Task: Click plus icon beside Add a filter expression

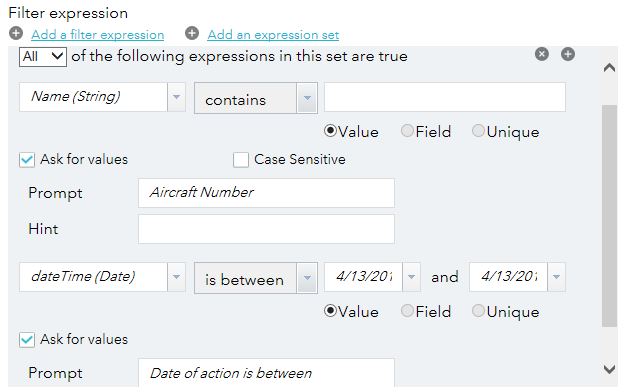Action: coord(16,33)
